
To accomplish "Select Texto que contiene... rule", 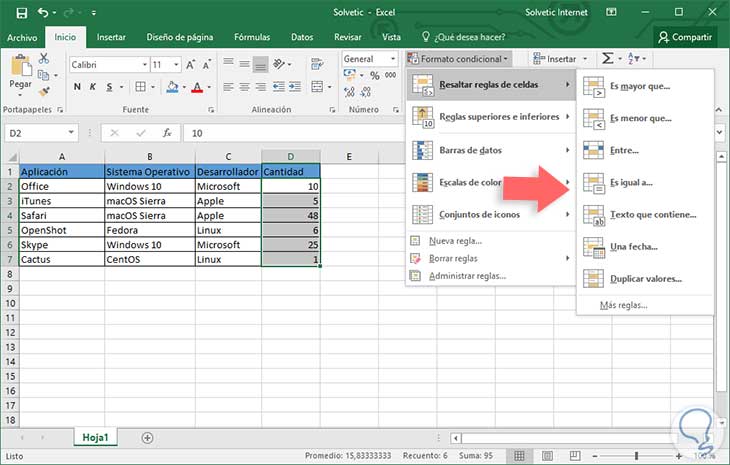I will 645,215.
